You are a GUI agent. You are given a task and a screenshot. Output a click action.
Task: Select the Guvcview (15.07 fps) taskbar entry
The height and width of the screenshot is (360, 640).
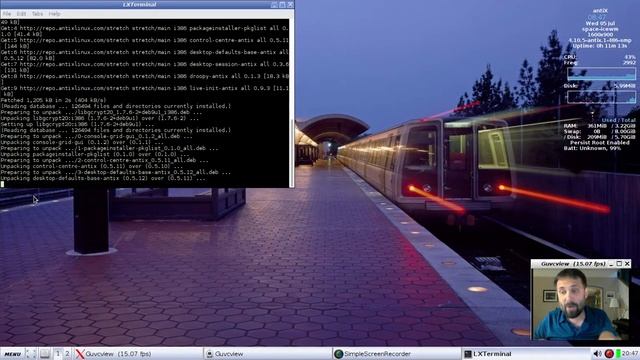pyautogui.click(x=138, y=354)
